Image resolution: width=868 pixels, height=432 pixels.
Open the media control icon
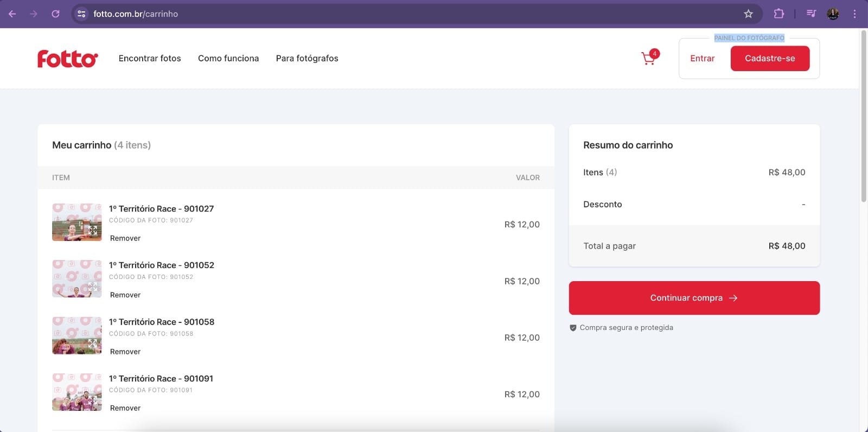click(811, 14)
